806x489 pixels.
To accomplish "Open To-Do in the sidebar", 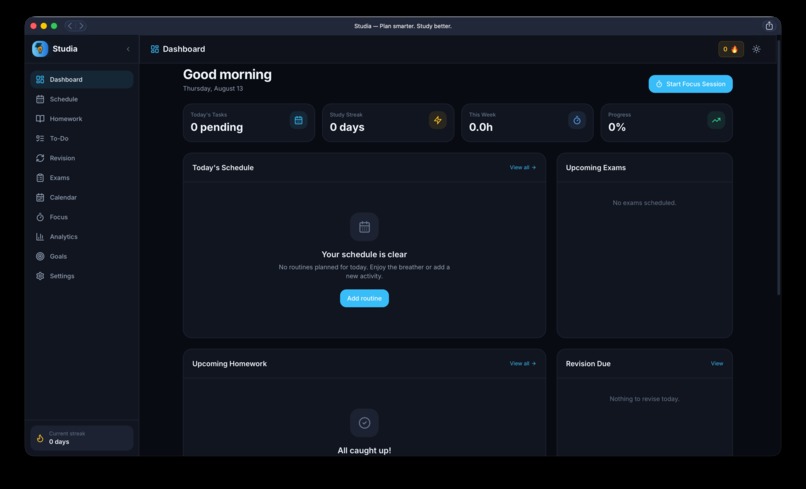I will (x=82, y=138).
